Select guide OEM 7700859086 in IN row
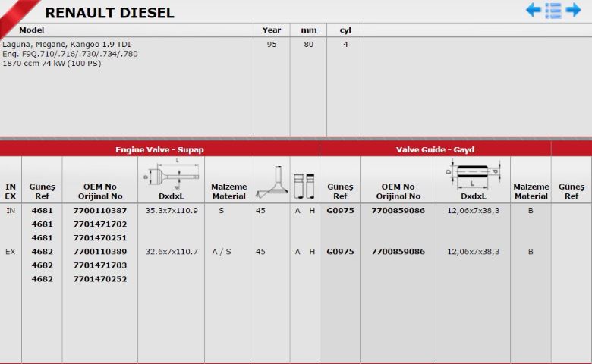Screen dimensions: 592x364 click(x=398, y=210)
